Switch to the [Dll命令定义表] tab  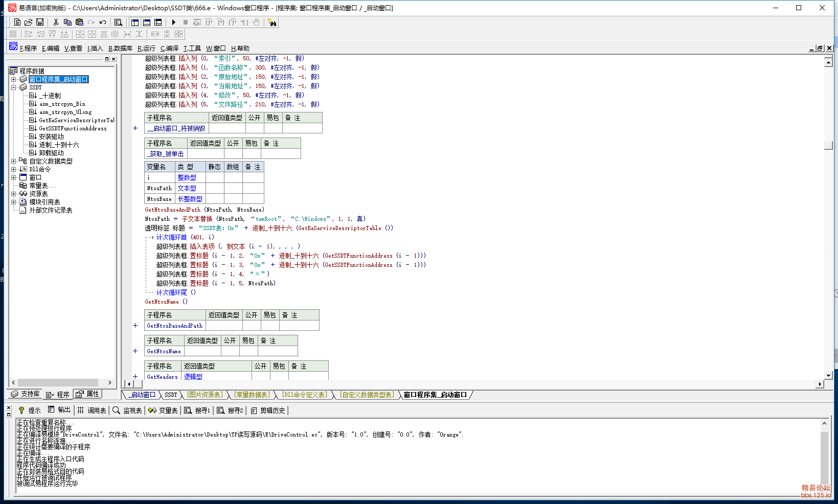click(x=304, y=395)
